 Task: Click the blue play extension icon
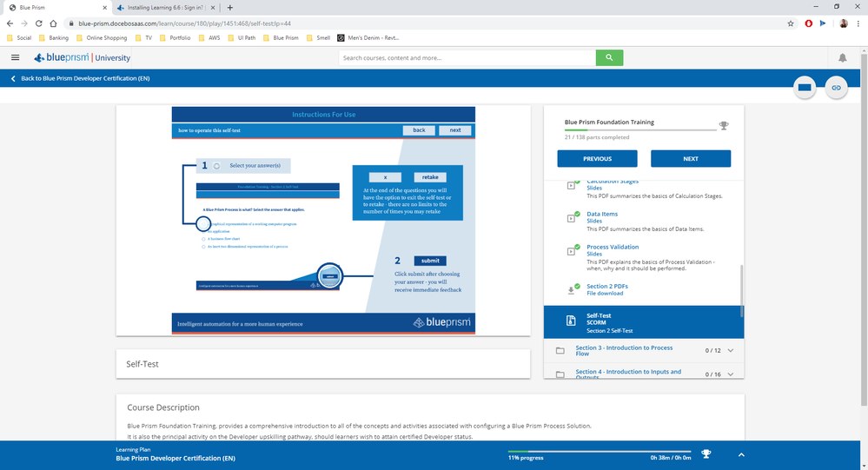[x=823, y=23]
